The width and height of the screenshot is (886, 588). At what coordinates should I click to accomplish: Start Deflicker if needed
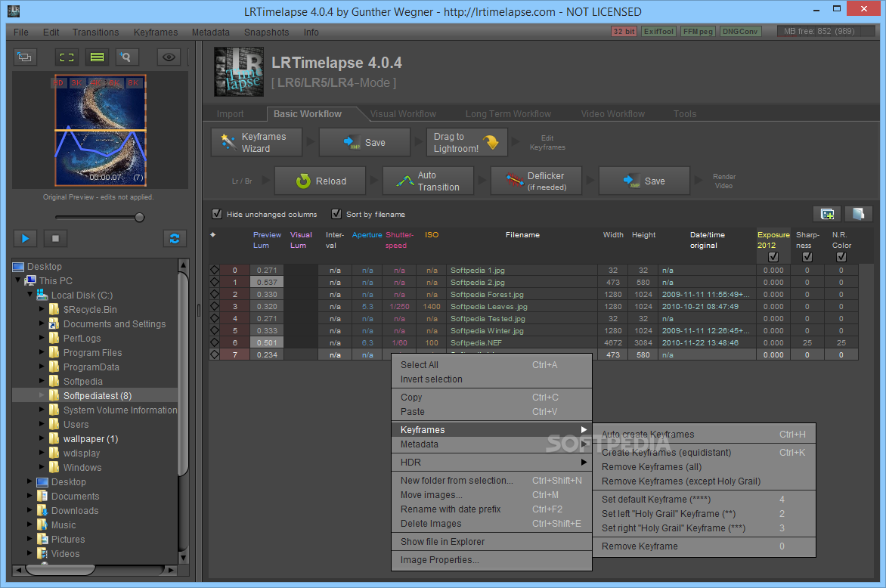[x=536, y=181]
